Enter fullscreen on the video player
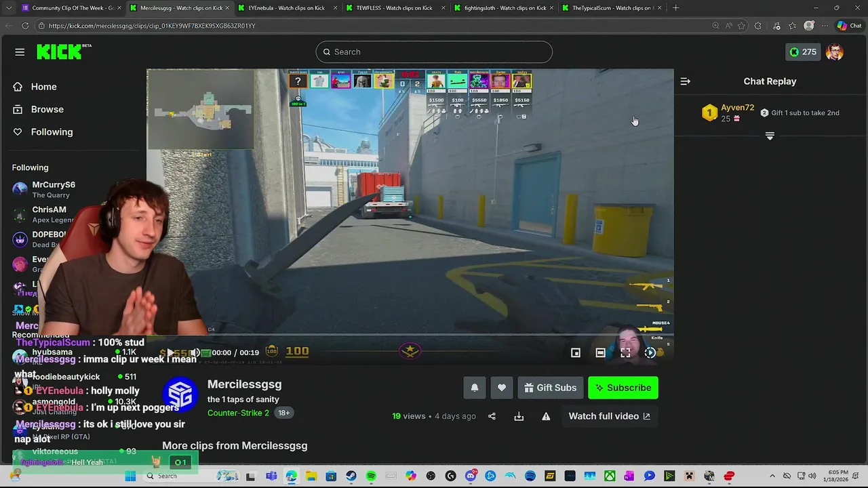868x488 pixels. pyautogui.click(x=625, y=352)
